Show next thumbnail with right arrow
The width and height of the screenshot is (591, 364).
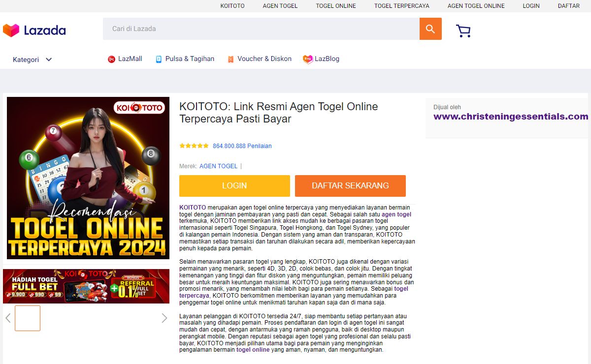point(164,318)
